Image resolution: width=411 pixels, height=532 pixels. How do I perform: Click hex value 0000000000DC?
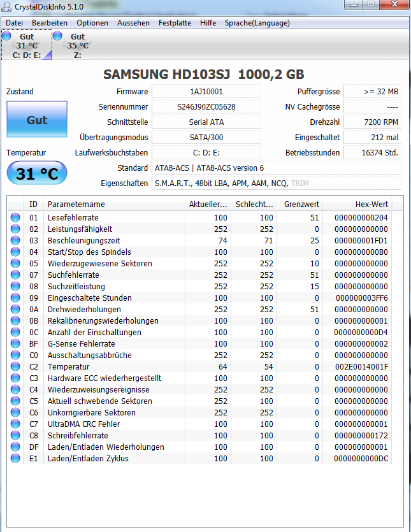coord(361,458)
